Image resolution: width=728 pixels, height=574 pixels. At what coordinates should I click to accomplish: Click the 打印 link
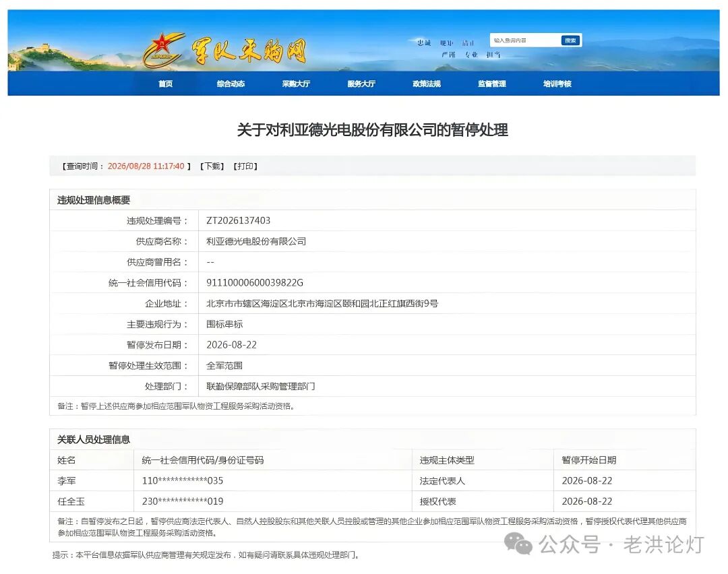tap(245, 166)
